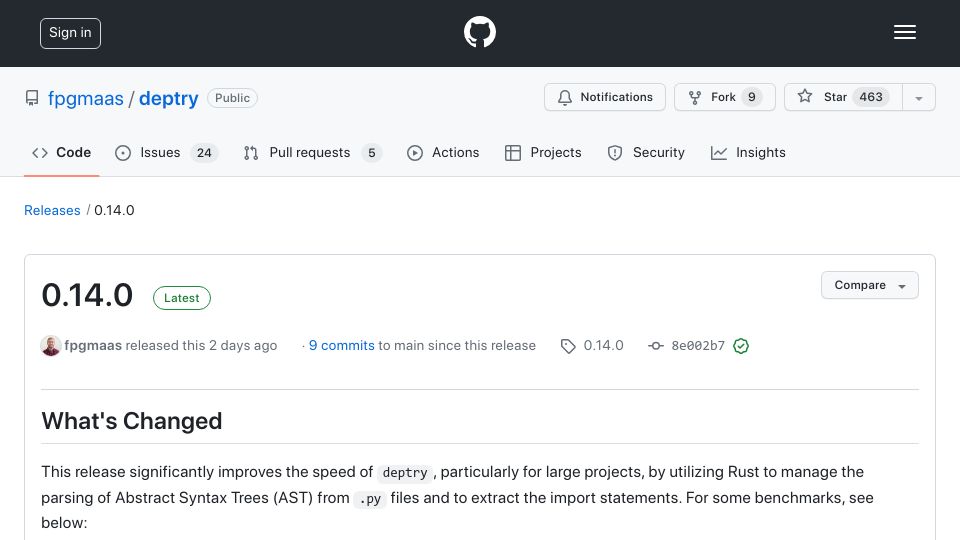This screenshot has width=960, height=540.
Task: Open the 9 commits link
Action: (342, 345)
